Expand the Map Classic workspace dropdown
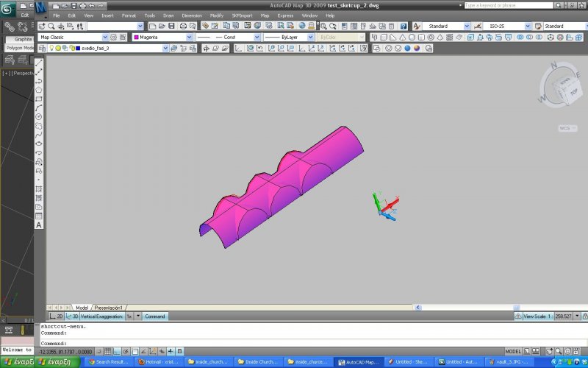 [x=81, y=37]
